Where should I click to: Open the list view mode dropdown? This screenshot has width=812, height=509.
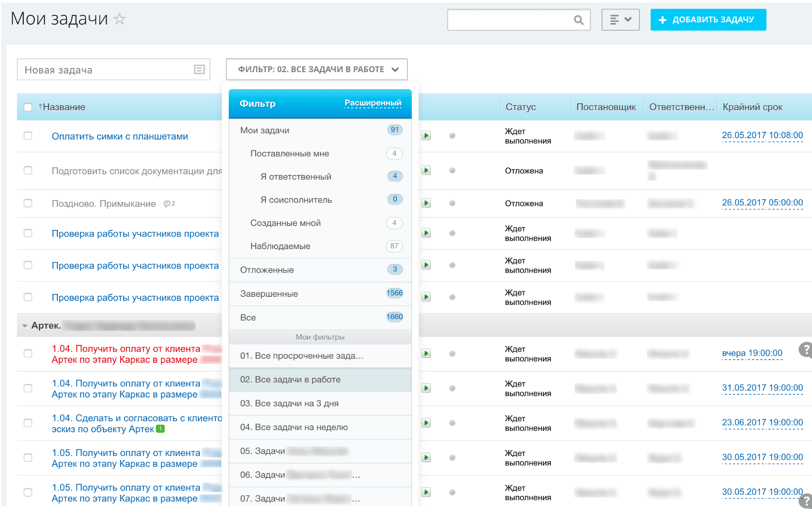click(620, 20)
